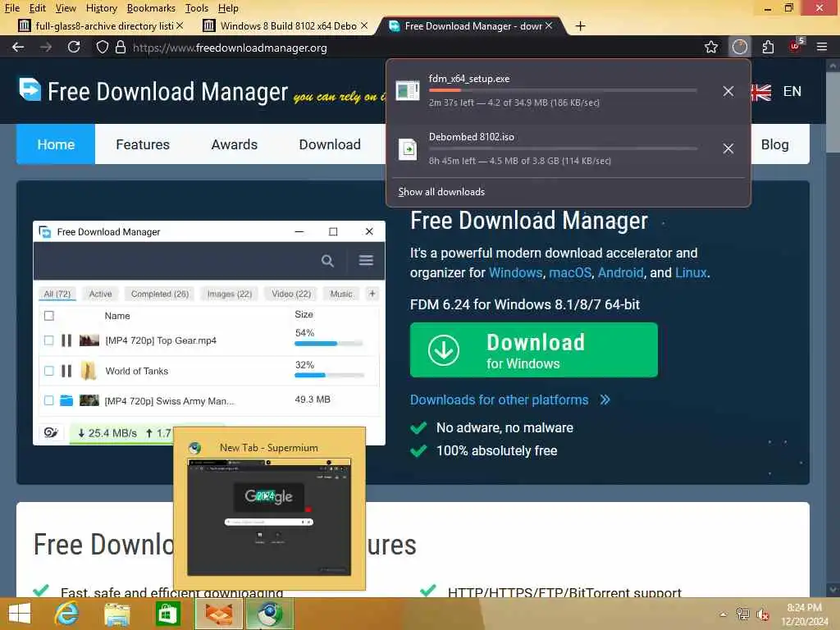This screenshot has width=840, height=630.
Task: Open the Windows Store taskbar icon
Action: (167, 614)
